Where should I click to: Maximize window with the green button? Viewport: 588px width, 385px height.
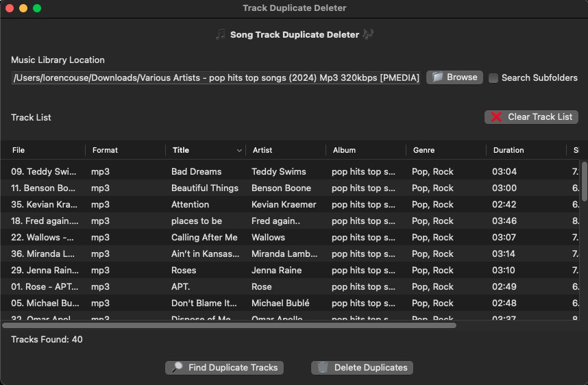point(37,8)
